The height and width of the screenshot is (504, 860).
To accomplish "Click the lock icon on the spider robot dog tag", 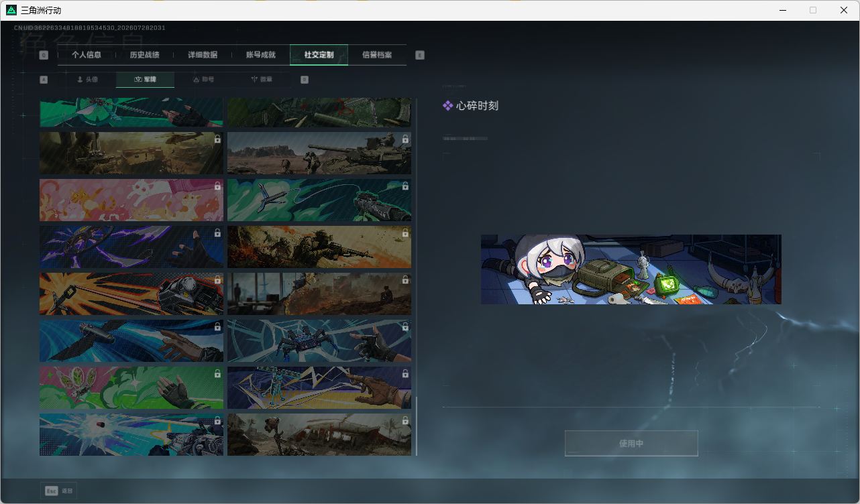I will pos(405,327).
